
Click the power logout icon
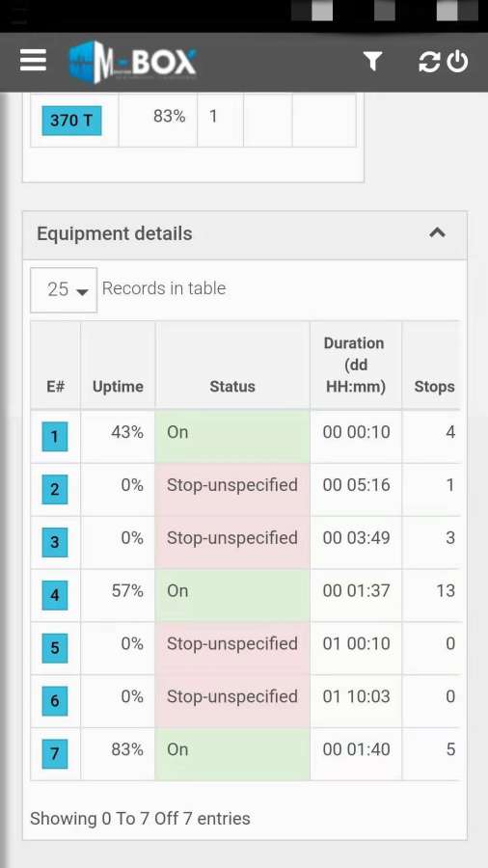(457, 62)
